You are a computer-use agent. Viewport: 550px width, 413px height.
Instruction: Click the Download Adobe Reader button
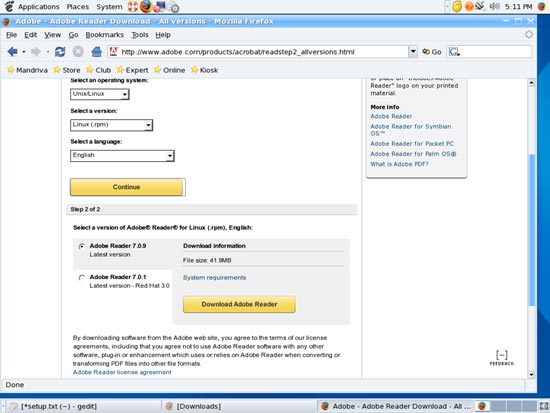coord(239,304)
